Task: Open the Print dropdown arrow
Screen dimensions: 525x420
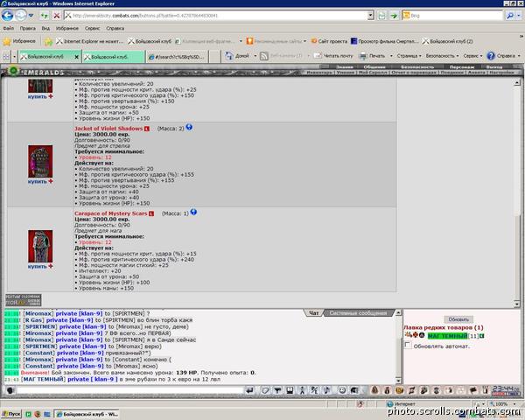Action: tap(391, 56)
